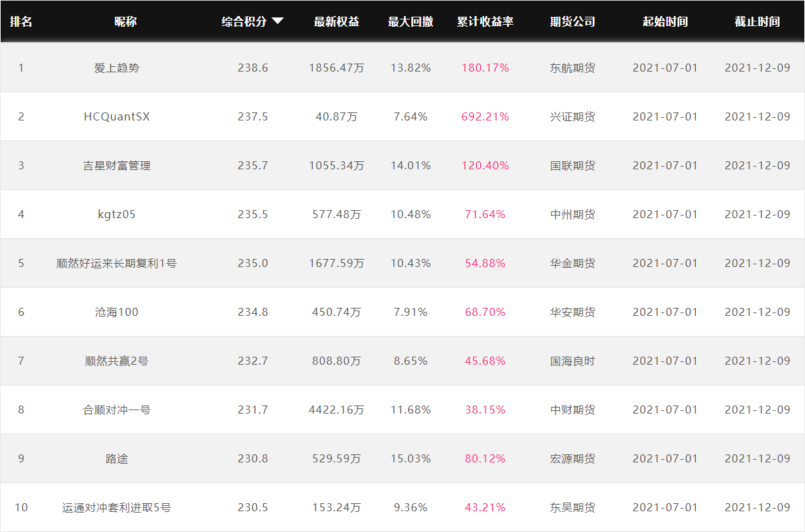Image resolution: width=805 pixels, height=532 pixels.
Task: Select the 排名 column header
Action: click(21, 21)
